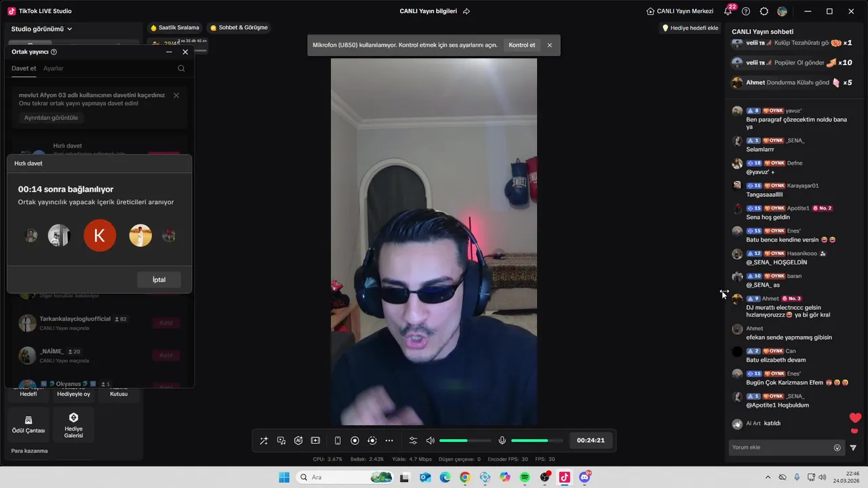868x488 pixels.
Task: Click Tarkankalayciogluofficial in invite list
Action: (x=99, y=323)
